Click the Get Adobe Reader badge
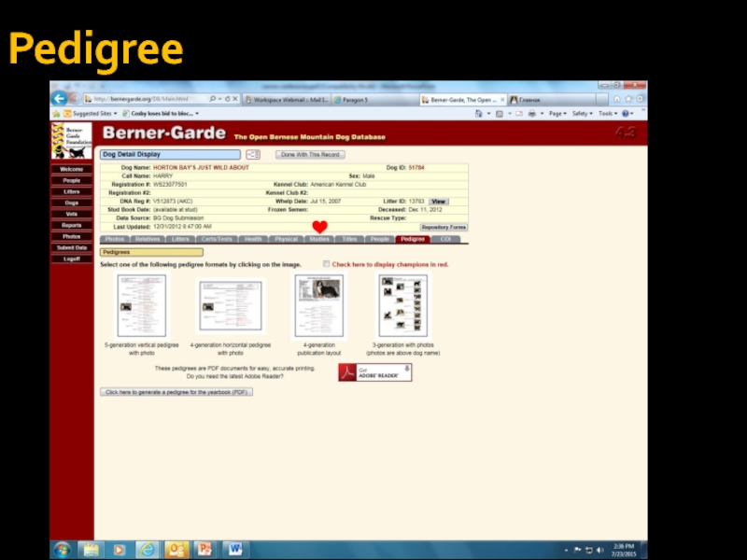 (x=375, y=372)
